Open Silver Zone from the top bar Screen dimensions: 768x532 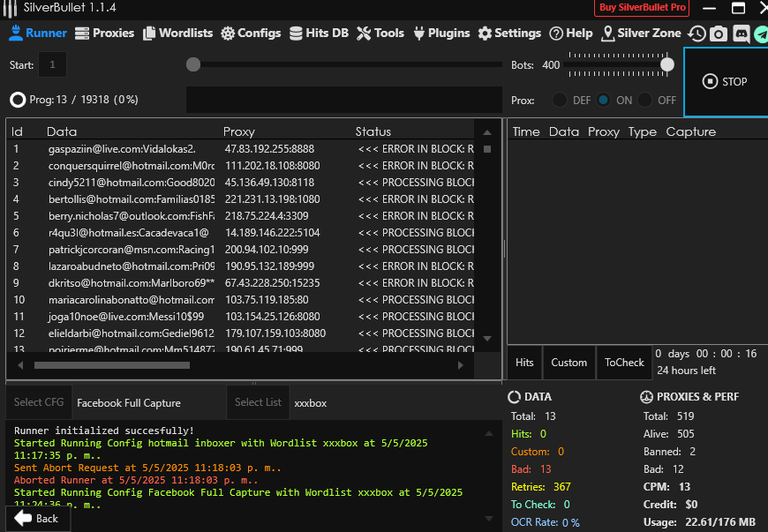(x=641, y=33)
